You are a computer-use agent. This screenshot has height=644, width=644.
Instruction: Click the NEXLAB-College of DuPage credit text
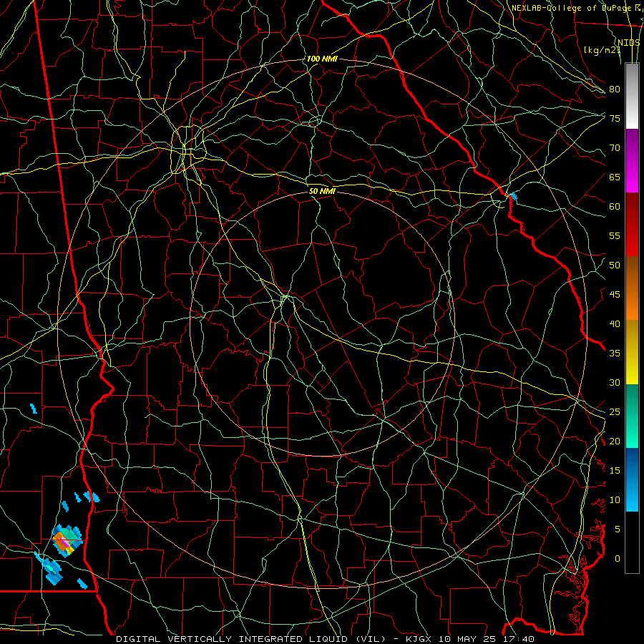click(x=572, y=8)
